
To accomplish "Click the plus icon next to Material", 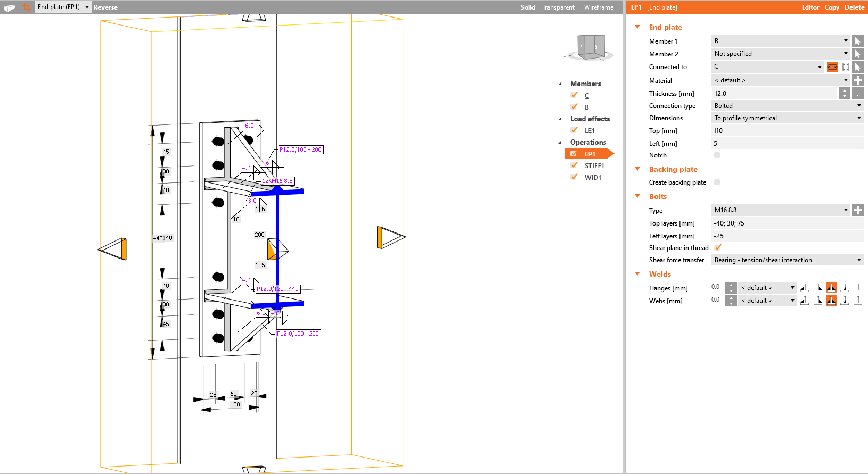I will click(857, 80).
